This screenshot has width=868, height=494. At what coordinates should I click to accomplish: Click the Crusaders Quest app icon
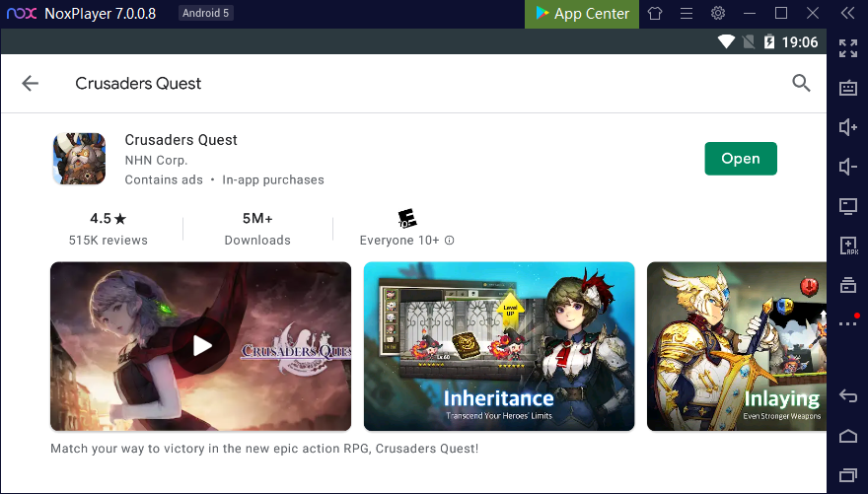coord(79,159)
